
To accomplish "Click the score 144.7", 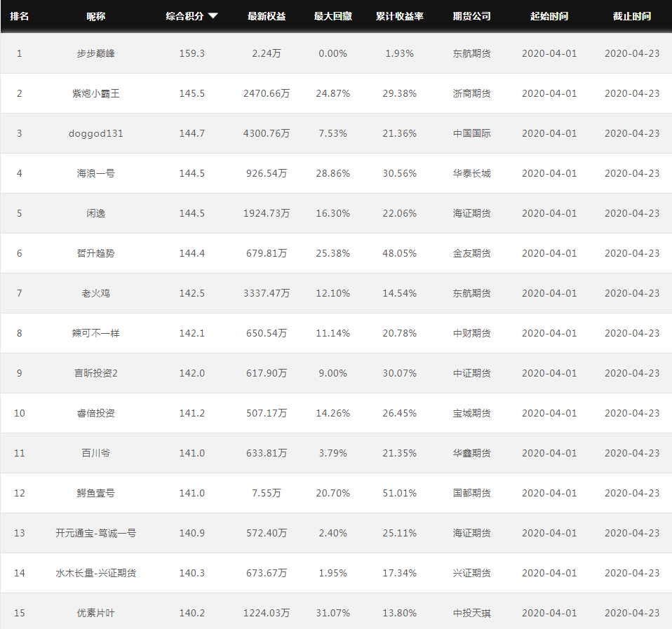I will click(x=192, y=133).
